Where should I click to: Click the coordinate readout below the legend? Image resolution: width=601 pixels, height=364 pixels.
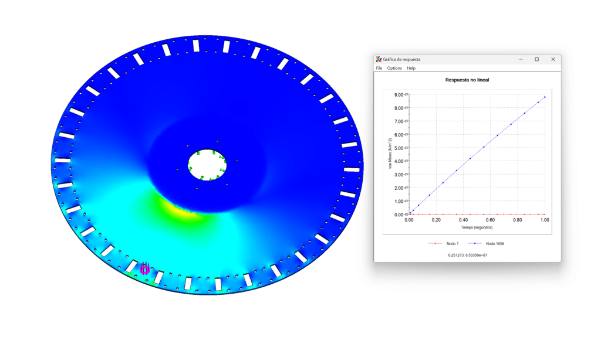pyautogui.click(x=468, y=255)
